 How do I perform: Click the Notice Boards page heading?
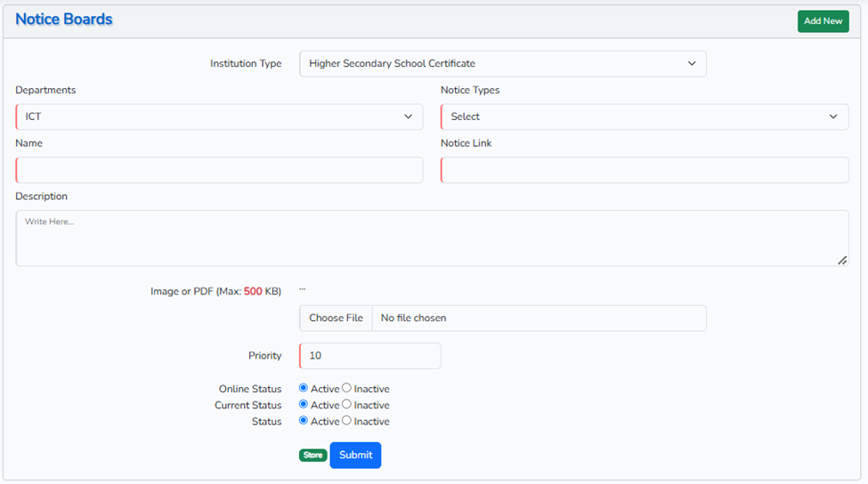click(x=64, y=20)
